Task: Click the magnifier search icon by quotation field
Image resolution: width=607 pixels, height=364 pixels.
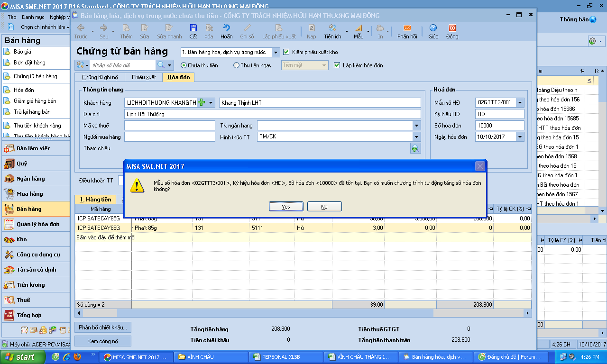Action: (x=161, y=65)
